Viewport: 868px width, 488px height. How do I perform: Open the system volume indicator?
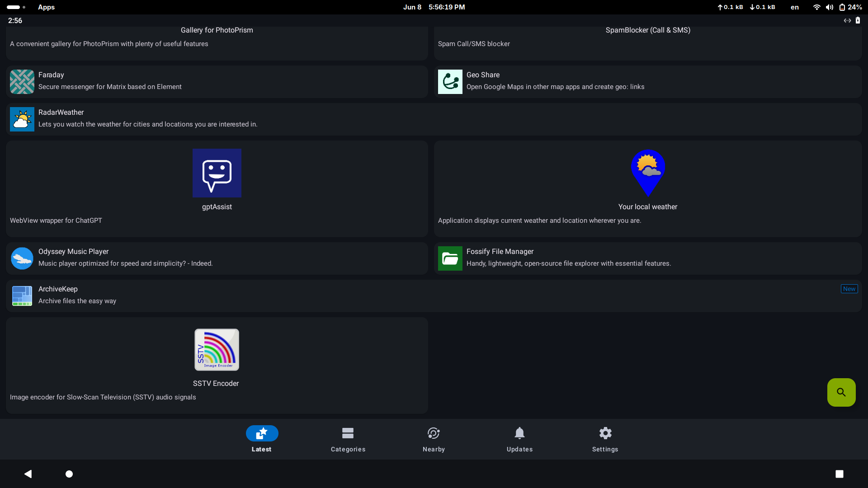[829, 7]
